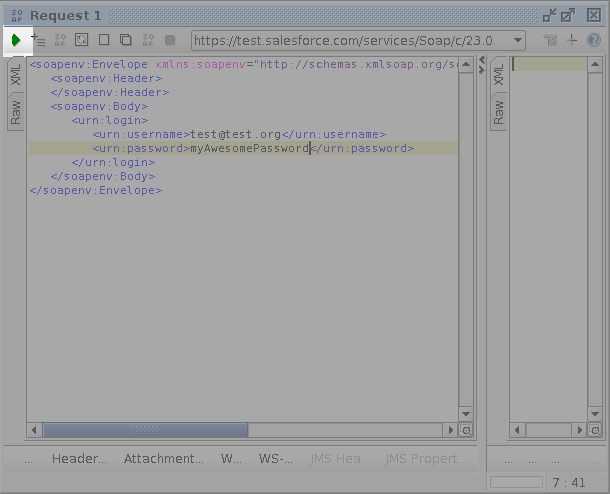This screenshot has width=610, height=494.
Task: Open the JMS Hea... tab
Action: coord(340,459)
